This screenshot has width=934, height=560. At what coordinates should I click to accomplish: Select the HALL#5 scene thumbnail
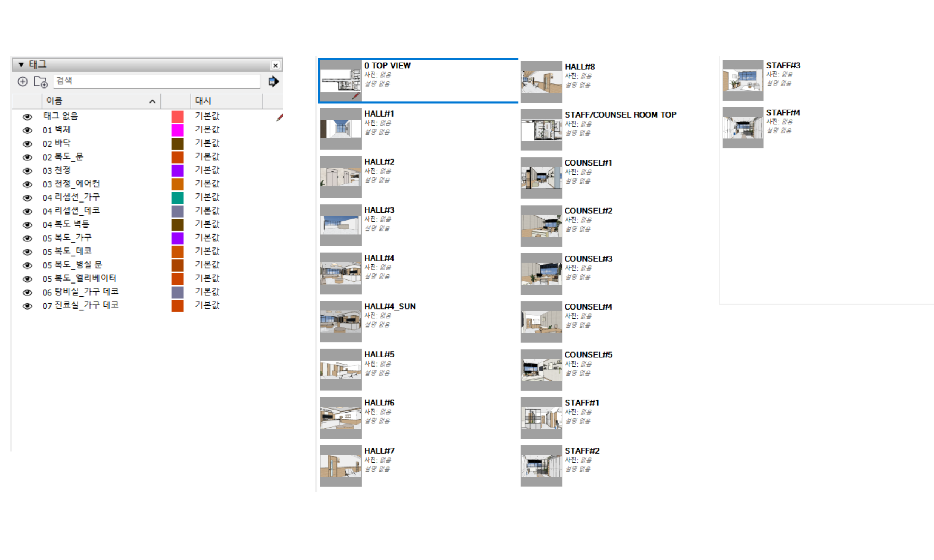coord(340,370)
